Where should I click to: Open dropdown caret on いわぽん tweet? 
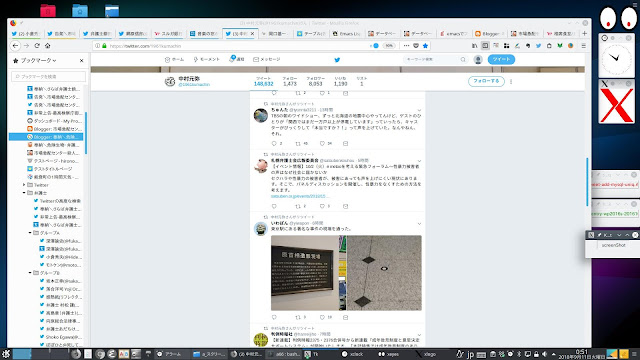pos(419,224)
